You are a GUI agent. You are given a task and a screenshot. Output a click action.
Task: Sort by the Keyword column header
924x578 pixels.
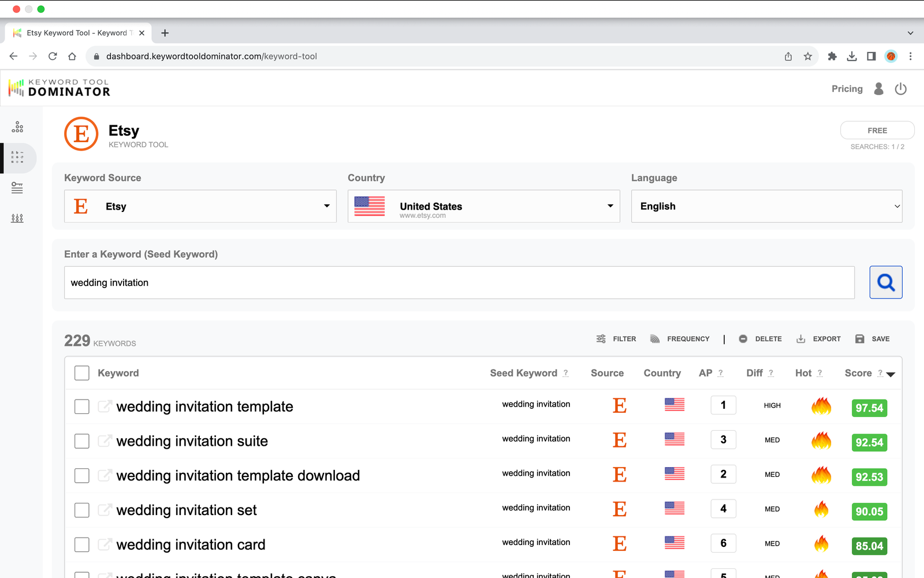[118, 373]
